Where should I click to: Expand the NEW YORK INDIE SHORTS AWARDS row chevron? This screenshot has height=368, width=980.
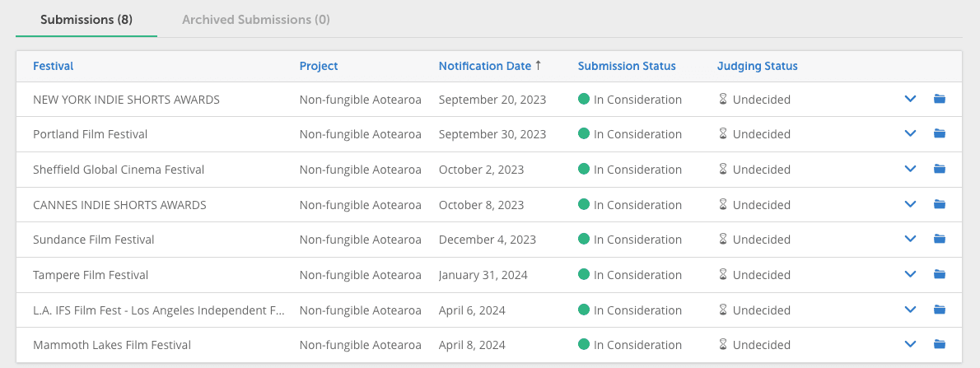click(x=910, y=100)
